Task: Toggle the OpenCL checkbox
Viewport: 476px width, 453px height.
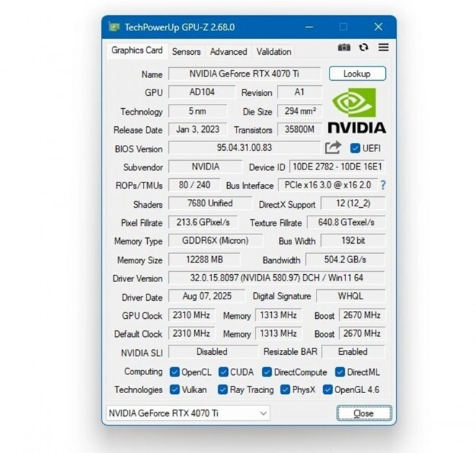Action: 175,372
